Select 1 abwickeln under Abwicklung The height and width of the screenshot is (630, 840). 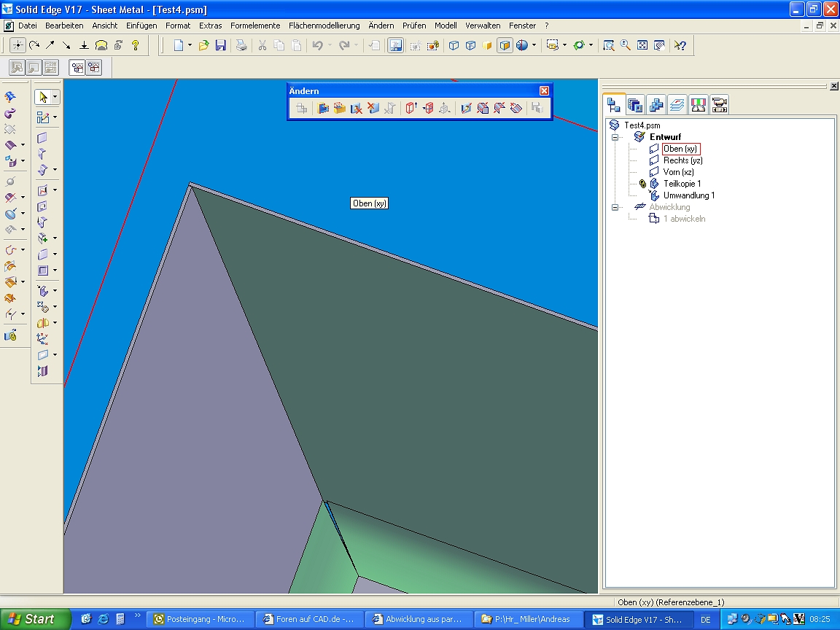coord(684,219)
